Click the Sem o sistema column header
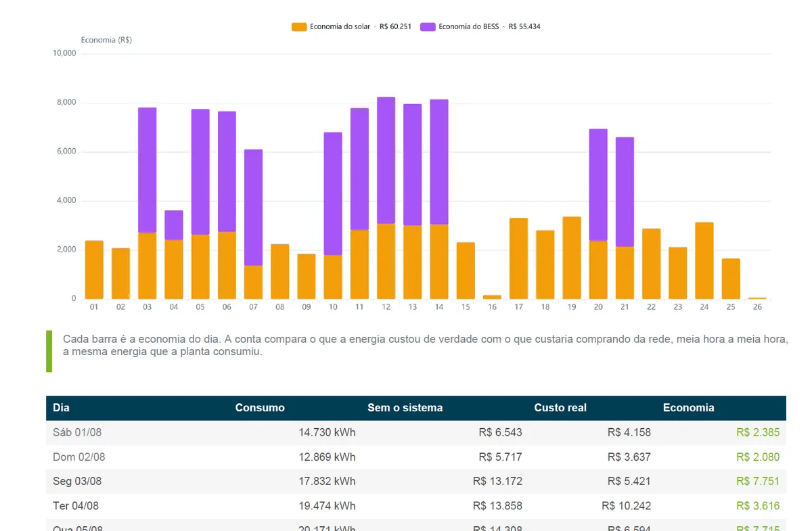The image size is (812, 531). 405,408
